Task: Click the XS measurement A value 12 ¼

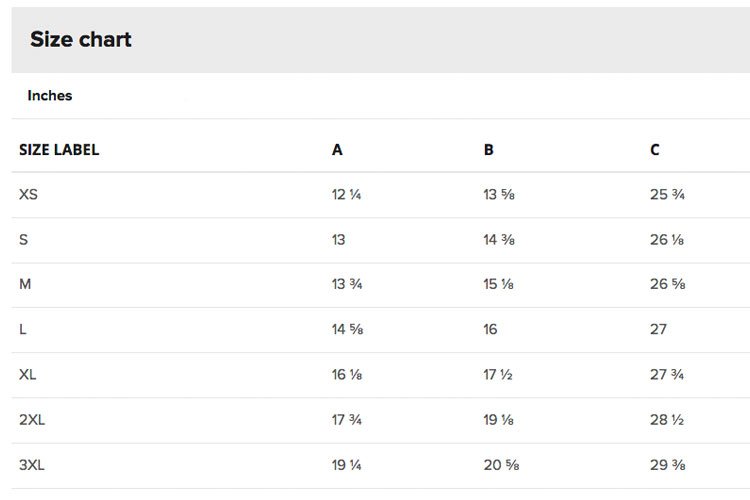Action: tap(346, 194)
